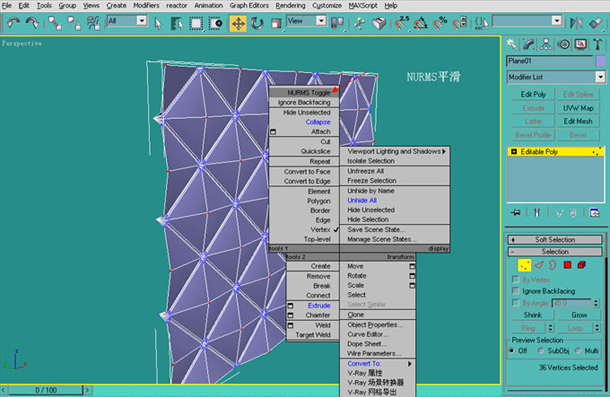Click the Pin Stack icon

516,213
